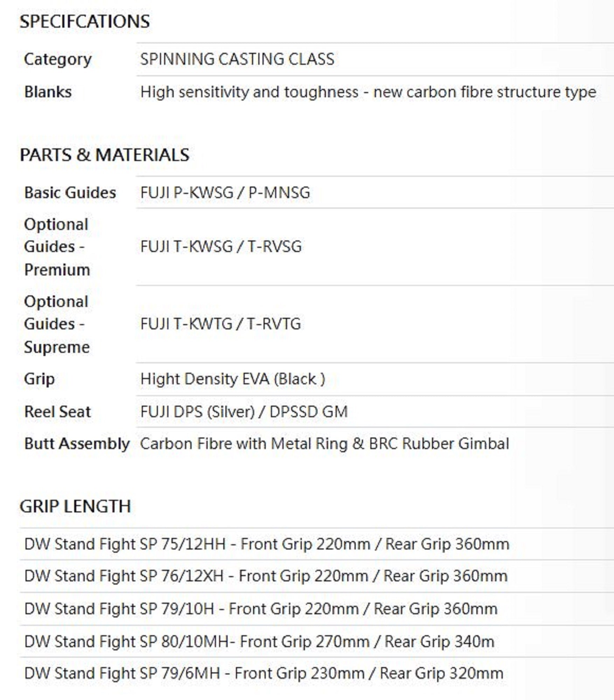Click the FUJI T-KWSG / T-RVSG value
This screenshot has height=700, width=614.
pyautogui.click(x=221, y=246)
